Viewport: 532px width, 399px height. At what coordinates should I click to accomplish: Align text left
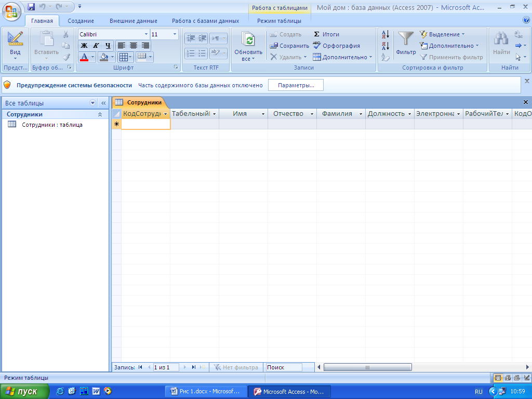pyautogui.click(x=122, y=46)
